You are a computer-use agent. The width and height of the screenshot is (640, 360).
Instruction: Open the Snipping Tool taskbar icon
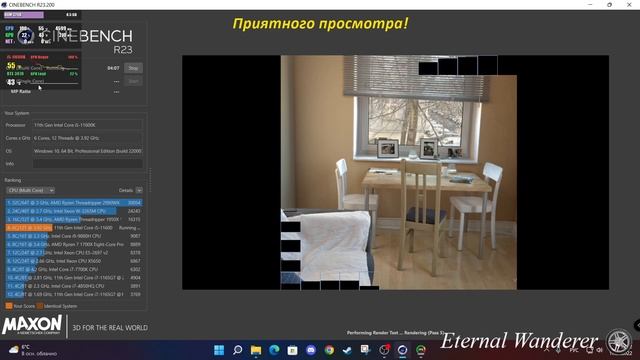point(365,350)
